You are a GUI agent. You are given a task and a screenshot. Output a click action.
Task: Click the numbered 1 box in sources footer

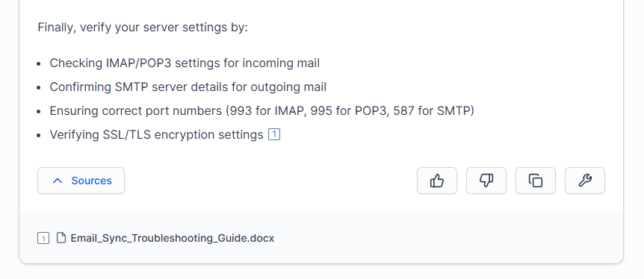[43, 238]
